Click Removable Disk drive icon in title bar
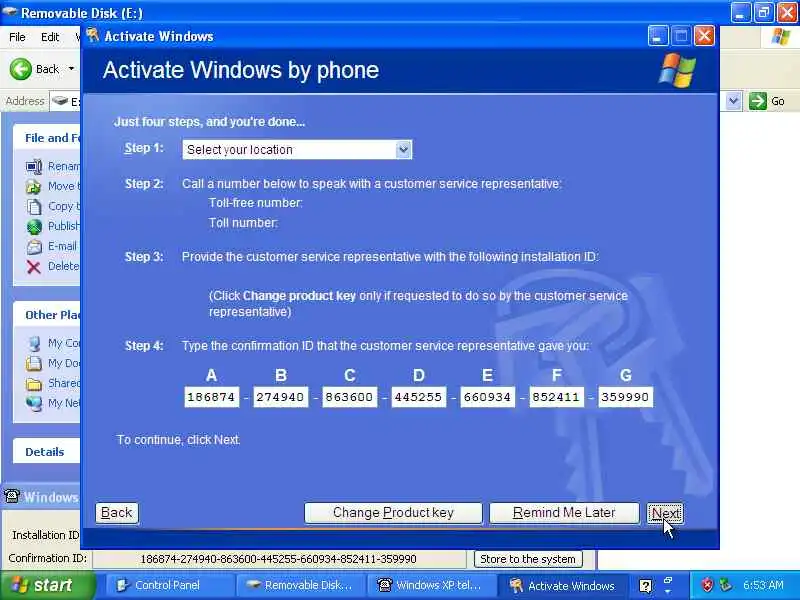The width and height of the screenshot is (800, 600). pos(10,12)
